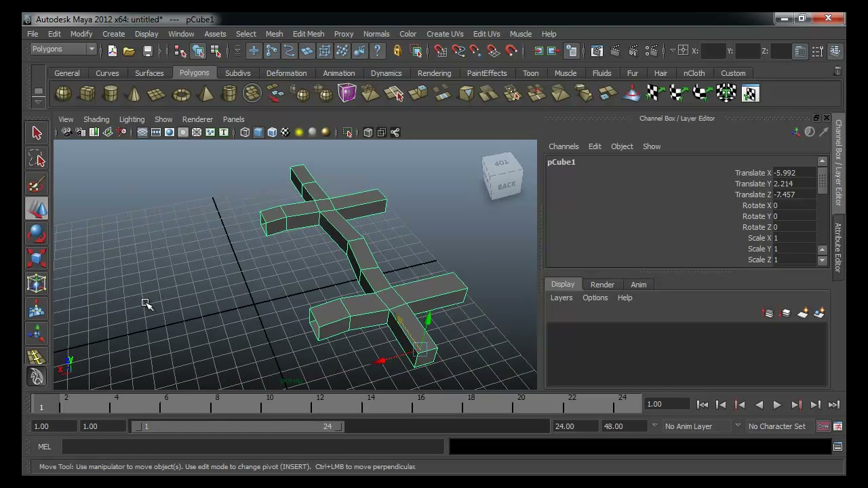Image resolution: width=868 pixels, height=488 pixels.
Task: Open the Edit Mesh menu
Action: pos(309,34)
